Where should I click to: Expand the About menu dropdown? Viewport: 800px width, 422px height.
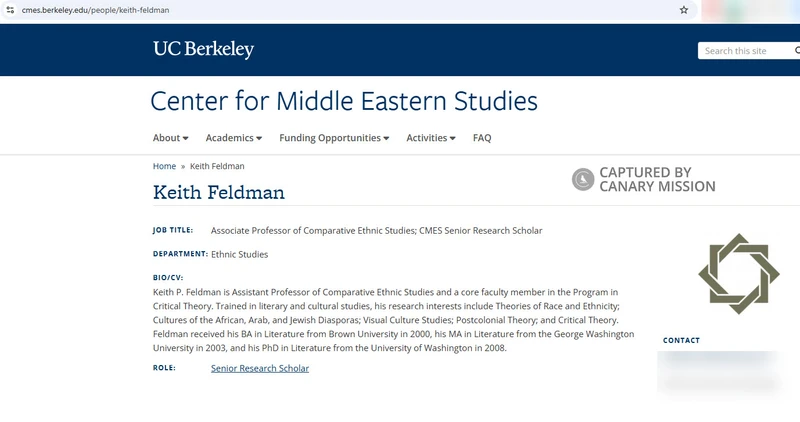coord(170,138)
